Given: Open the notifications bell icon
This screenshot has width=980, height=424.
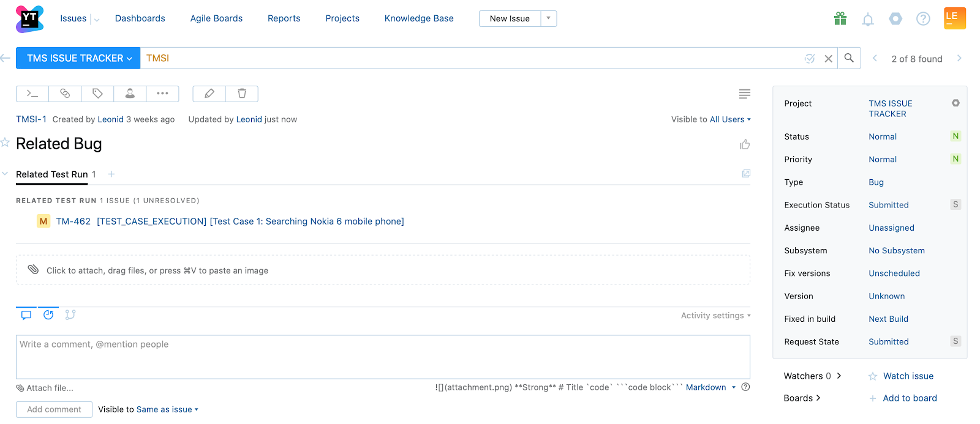Looking at the screenshot, I should tap(868, 20).
